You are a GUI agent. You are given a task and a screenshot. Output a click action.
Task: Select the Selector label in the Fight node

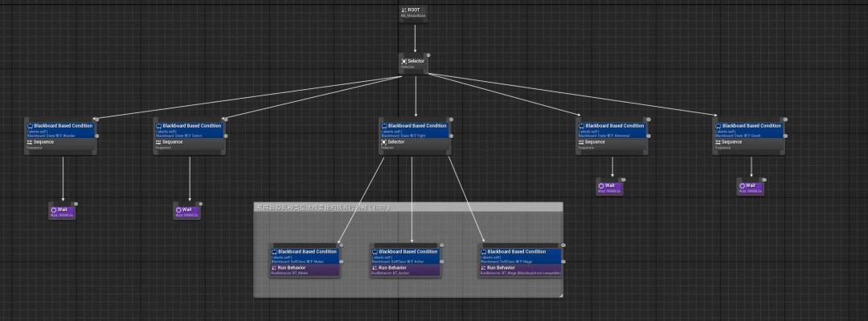(396, 142)
